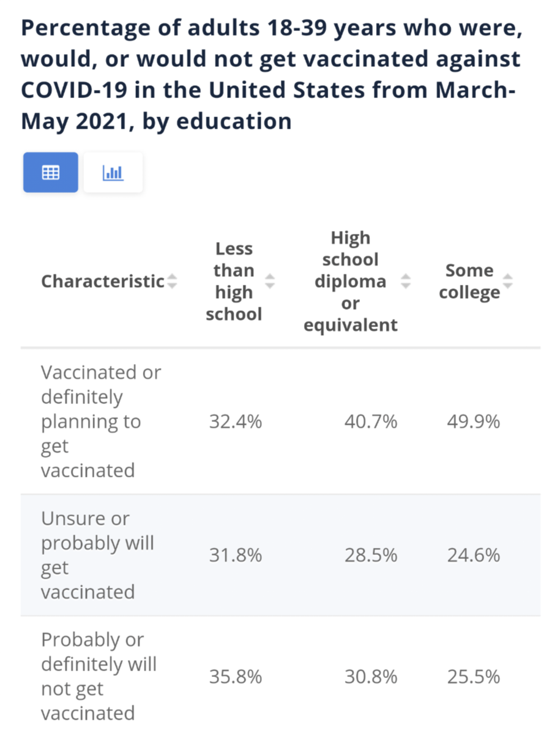The height and width of the screenshot is (735, 560).
Task: Switch to the bar chart view icon
Action: tap(113, 173)
